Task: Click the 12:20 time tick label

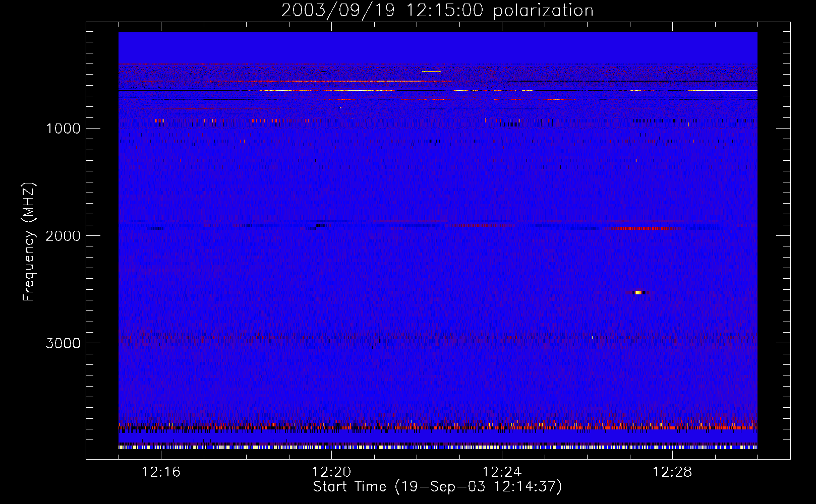Action: pos(331,472)
